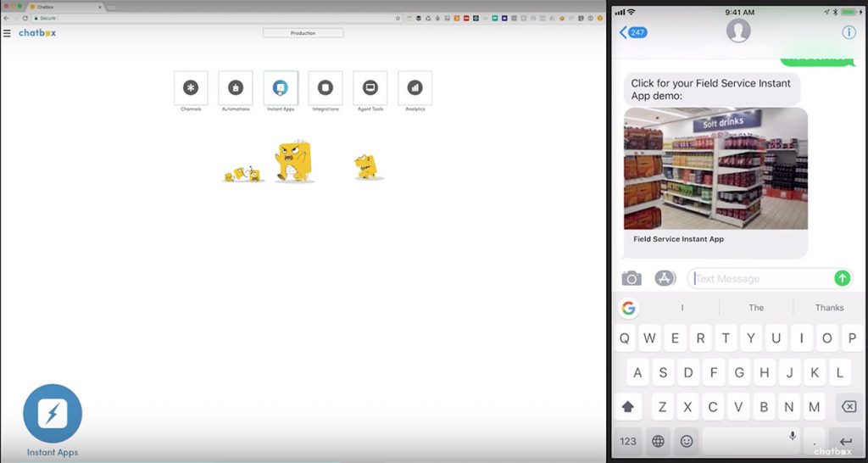Tap the Z key
The height and width of the screenshot is (463, 868).
click(662, 407)
